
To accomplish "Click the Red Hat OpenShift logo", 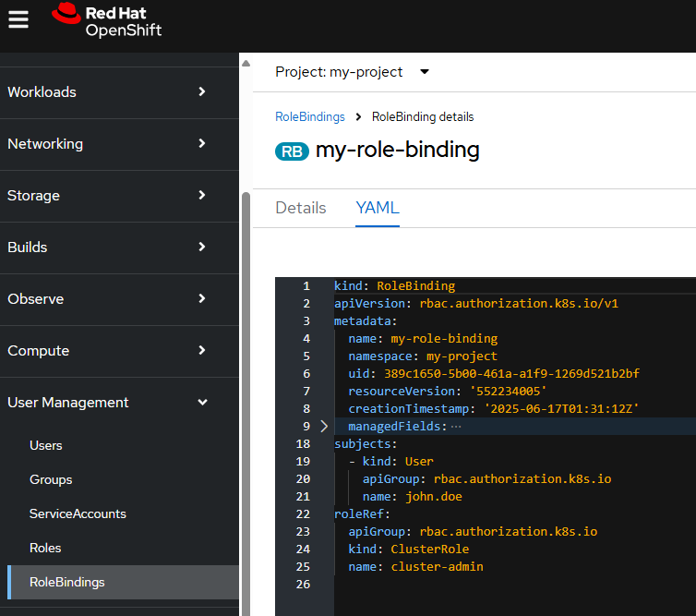I will 106,21.
